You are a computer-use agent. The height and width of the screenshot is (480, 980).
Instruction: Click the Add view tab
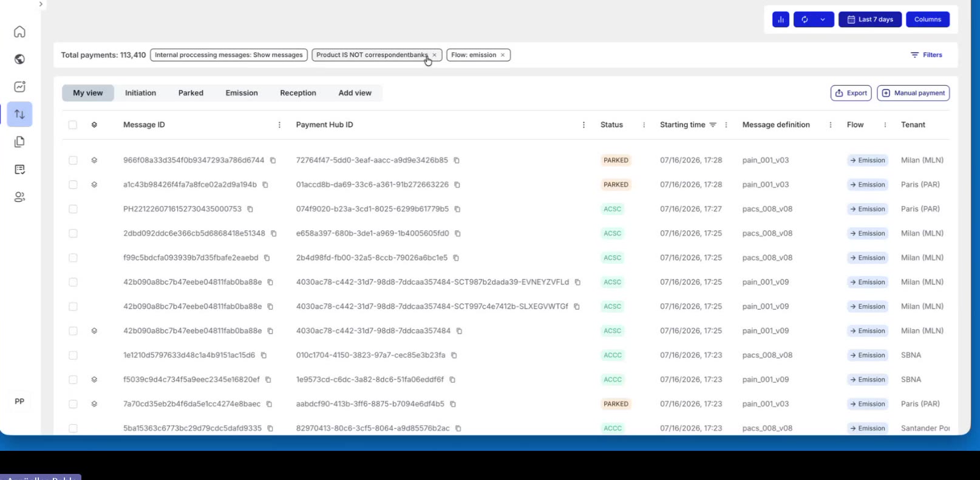pyautogui.click(x=355, y=93)
